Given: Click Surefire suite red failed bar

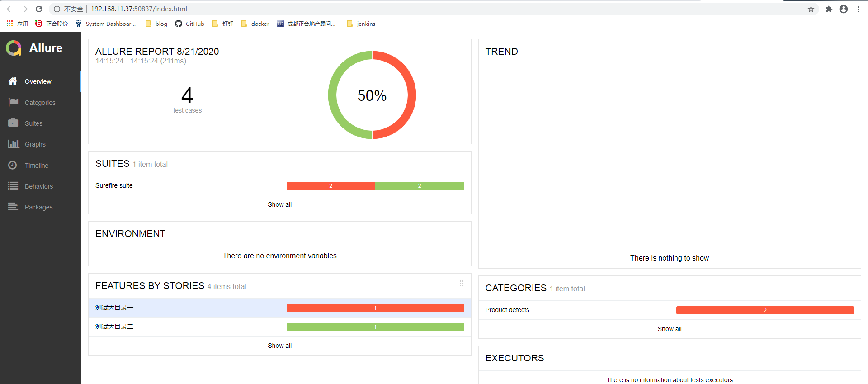Looking at the screenshot, I should point(331,186).
